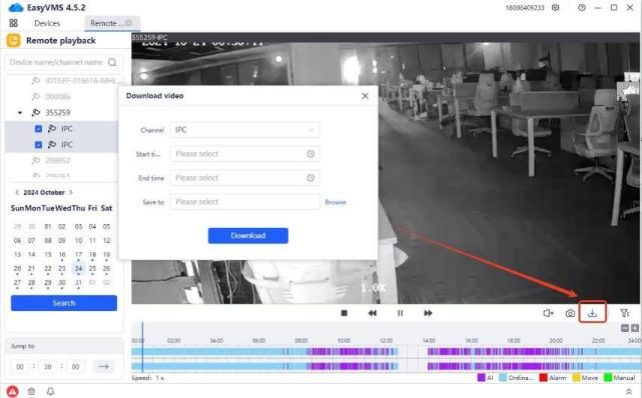
Task: Click the download video icon below playback
Action: (x=592, y=313)
